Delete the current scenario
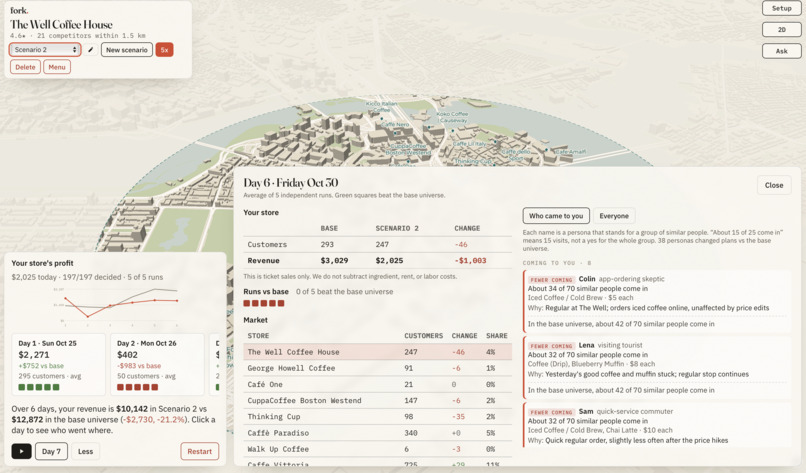The height and width of the screenshot is (473, 806). click(25, 67)
